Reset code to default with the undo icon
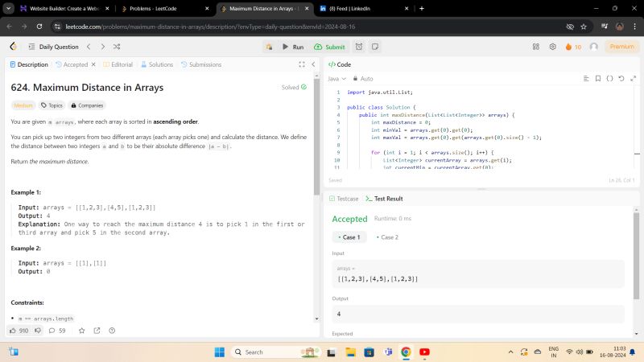This screenshot has height=362, width=644. [x=621, y=79]
